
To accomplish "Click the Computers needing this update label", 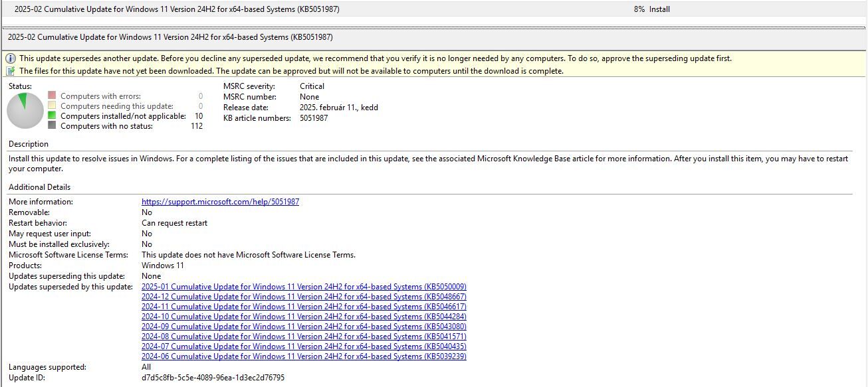I will click(117, 106).
